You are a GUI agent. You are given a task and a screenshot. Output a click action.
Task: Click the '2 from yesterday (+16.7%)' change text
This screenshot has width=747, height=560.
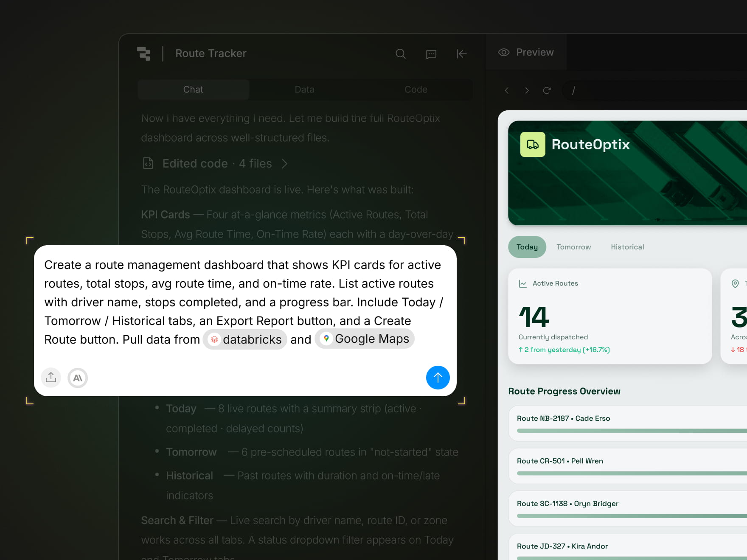(x=564, y=350)
